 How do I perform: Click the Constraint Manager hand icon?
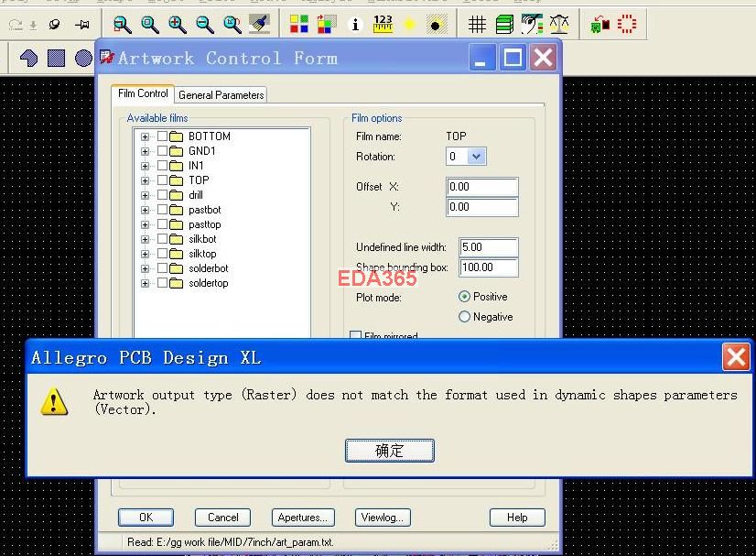[532, 24]
